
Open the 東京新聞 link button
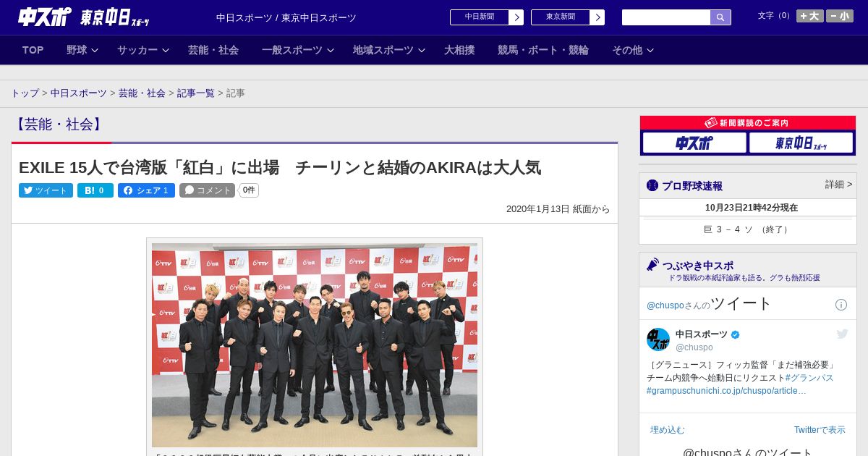coord(561,17)
